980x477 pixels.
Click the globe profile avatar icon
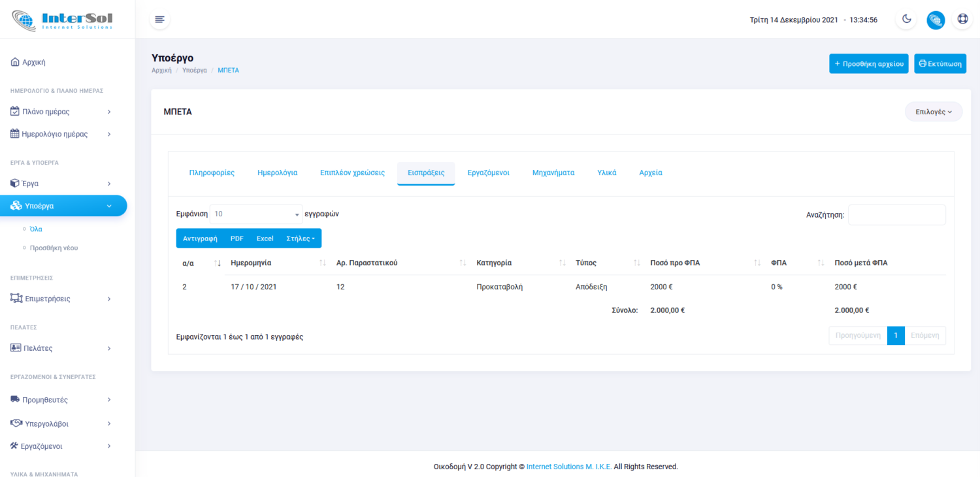(936, 20)
